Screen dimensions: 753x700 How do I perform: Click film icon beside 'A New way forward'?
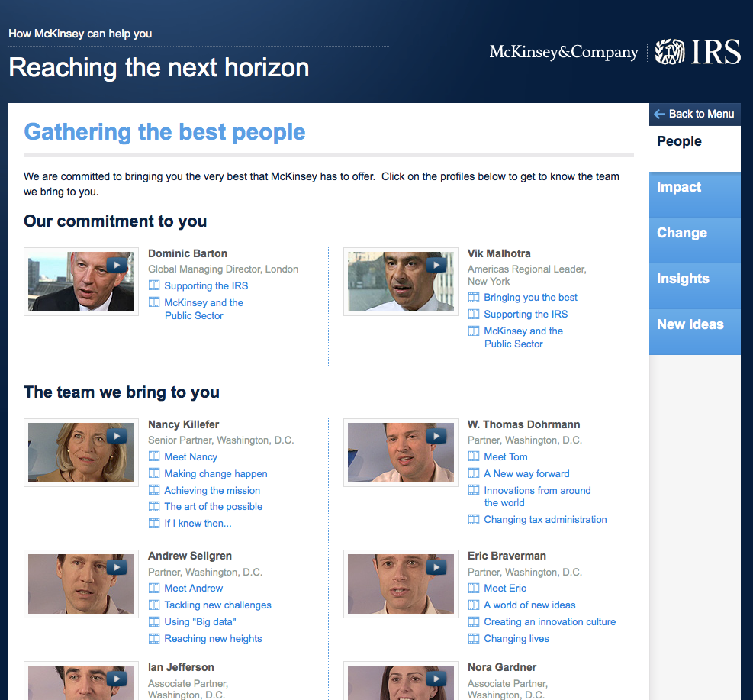pos(474,473)
